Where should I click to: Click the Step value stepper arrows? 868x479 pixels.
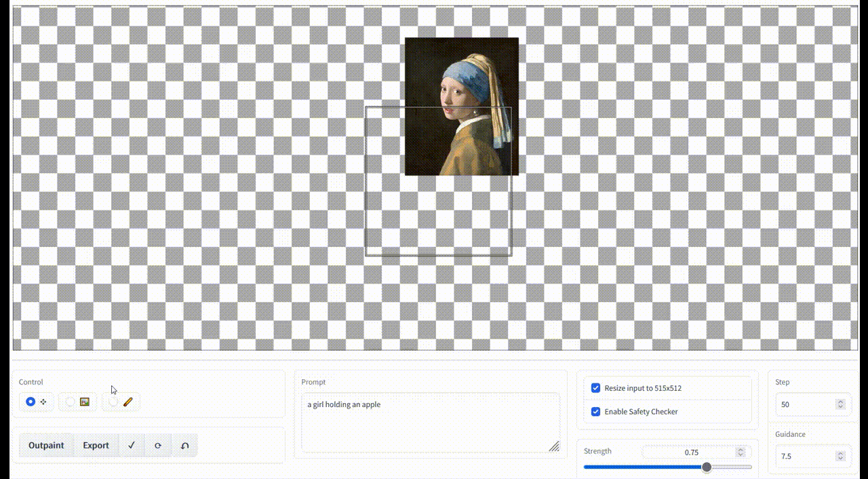pos(840,404)
